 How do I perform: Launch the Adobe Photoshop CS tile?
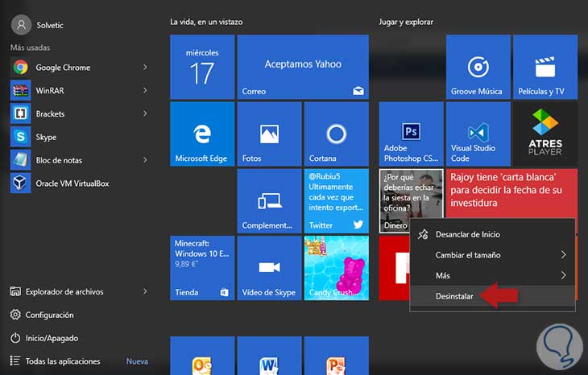tap(411, 134)
